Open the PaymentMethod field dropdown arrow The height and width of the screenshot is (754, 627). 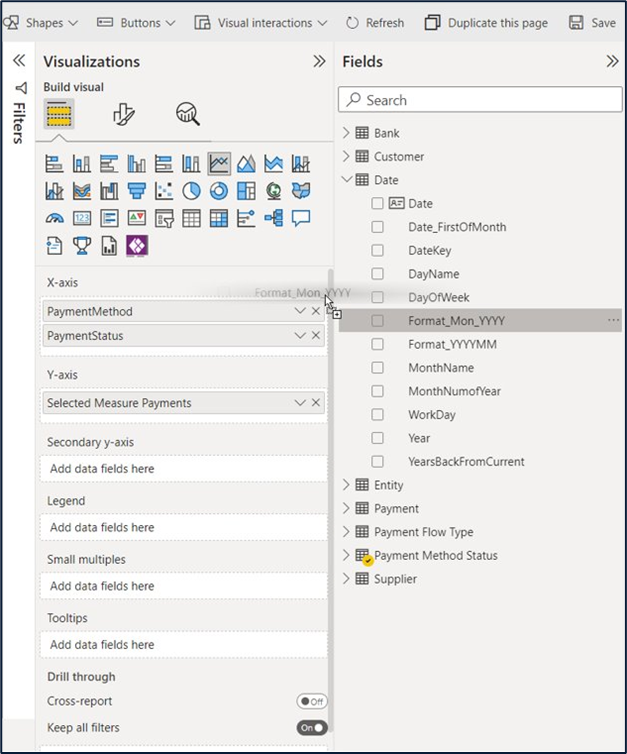pyautogui.click(x=300, y=311)
